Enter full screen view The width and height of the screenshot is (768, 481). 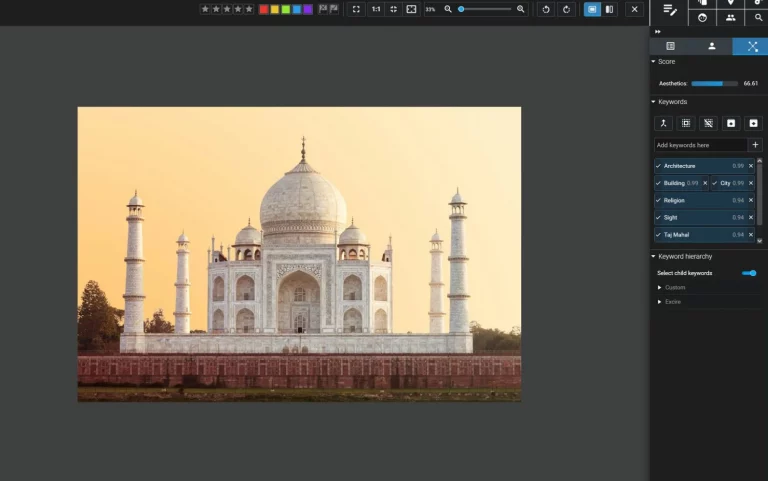356,9
